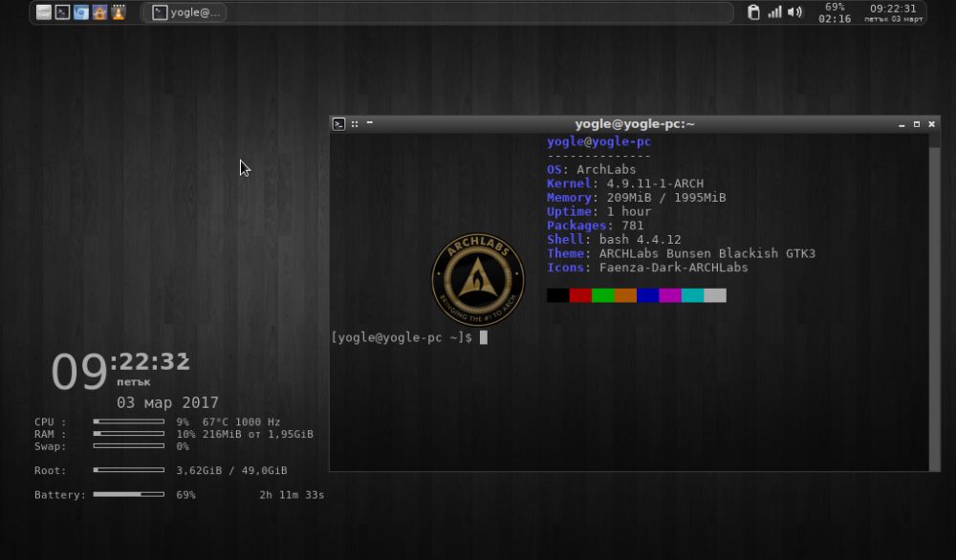956x560 pixels.
Task: Click the shade dash button beside sticky dots
Action: pos(369,123)
